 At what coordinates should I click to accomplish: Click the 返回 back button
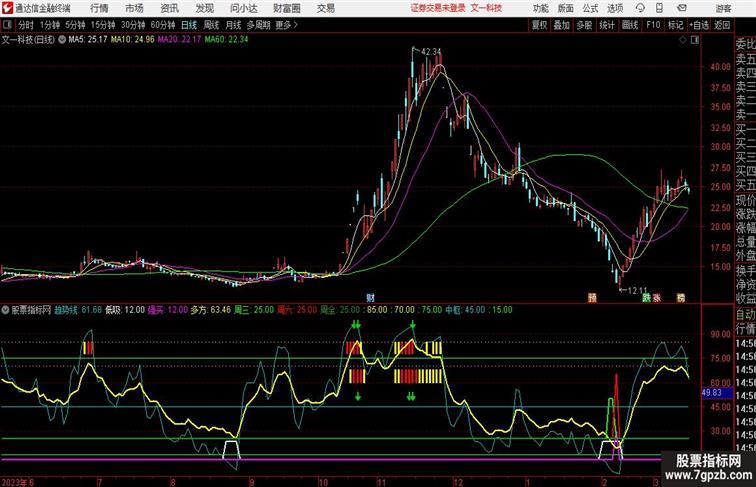[x=722, y=25]
